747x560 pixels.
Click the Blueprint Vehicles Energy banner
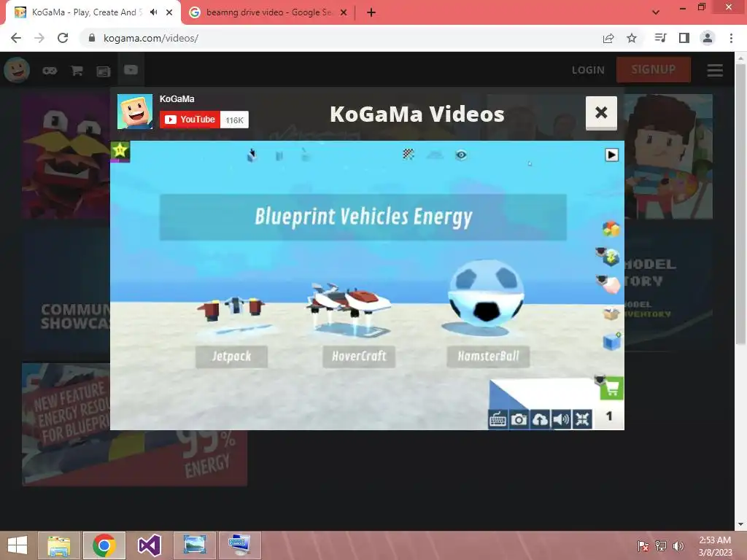[363, 217]
